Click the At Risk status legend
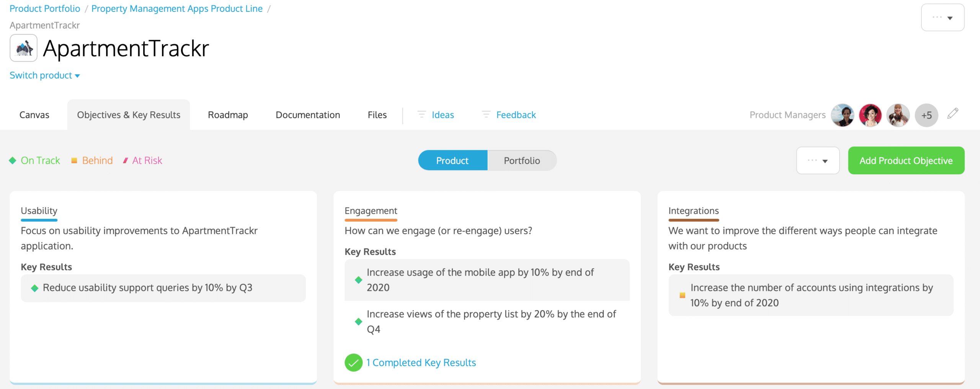980x389 pixels. (x=142, y=161)
